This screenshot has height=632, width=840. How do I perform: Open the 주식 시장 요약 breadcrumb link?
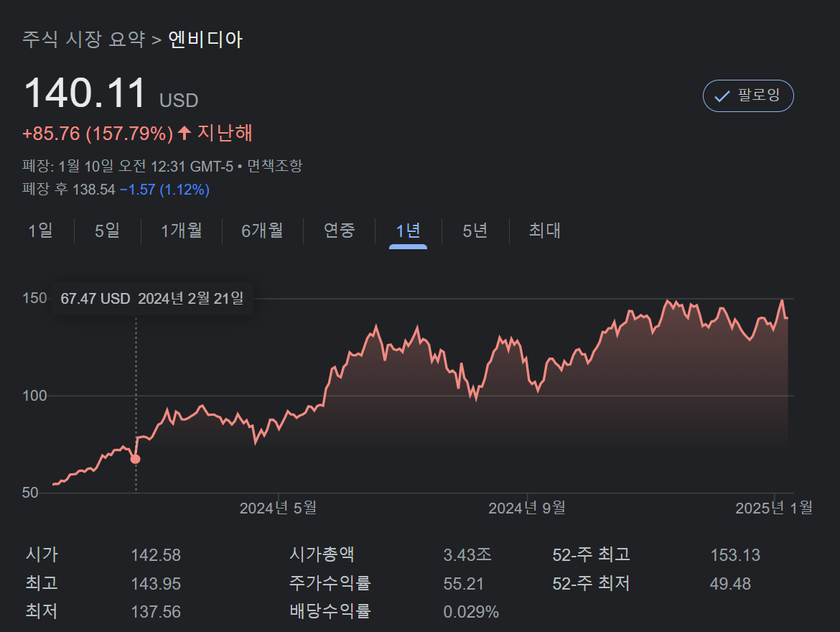pyautogui.click(x=83, y=39)
